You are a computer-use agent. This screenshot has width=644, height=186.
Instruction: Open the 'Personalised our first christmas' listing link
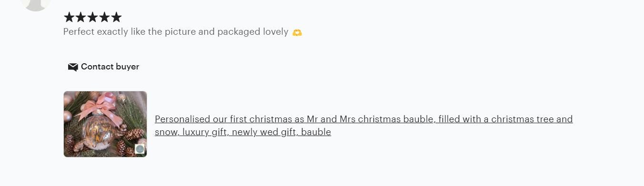[x=363, y=126]
